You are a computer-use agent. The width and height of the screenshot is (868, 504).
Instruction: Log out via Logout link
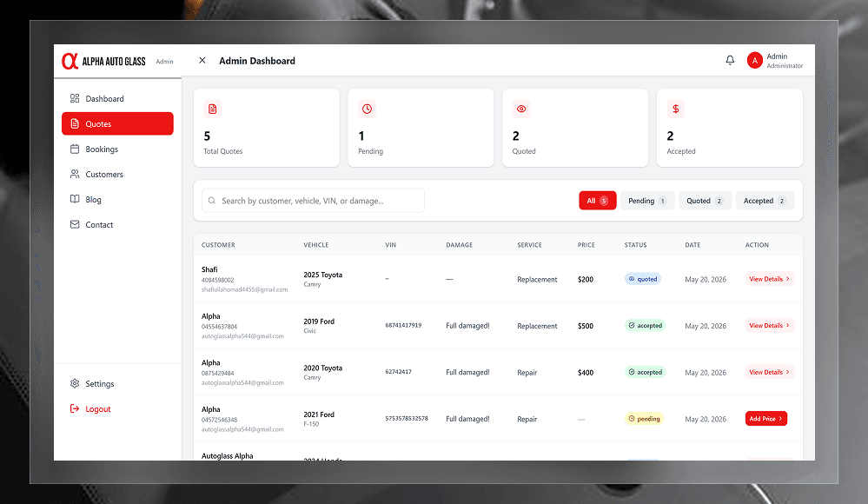click(117, 408)
